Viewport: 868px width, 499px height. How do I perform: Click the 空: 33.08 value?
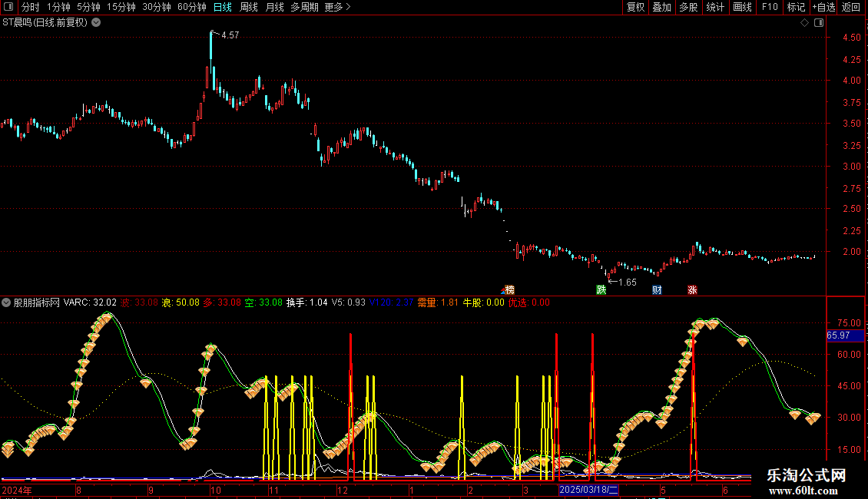[x=263, y=302]
